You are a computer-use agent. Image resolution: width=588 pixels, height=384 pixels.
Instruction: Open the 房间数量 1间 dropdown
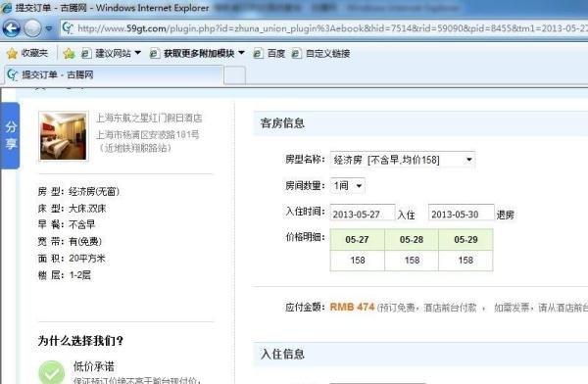click(347, 185)
